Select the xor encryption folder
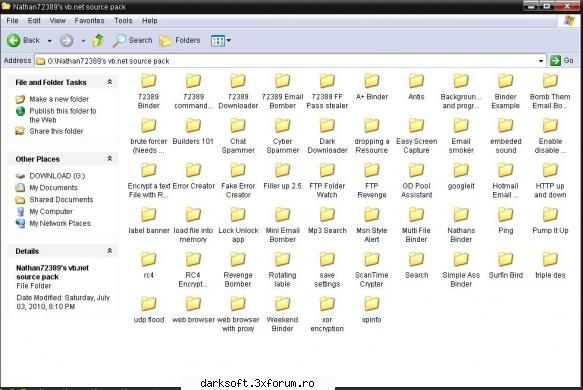Image resolution: width=583 pixels, height=390 pixels. pos(327,315)
